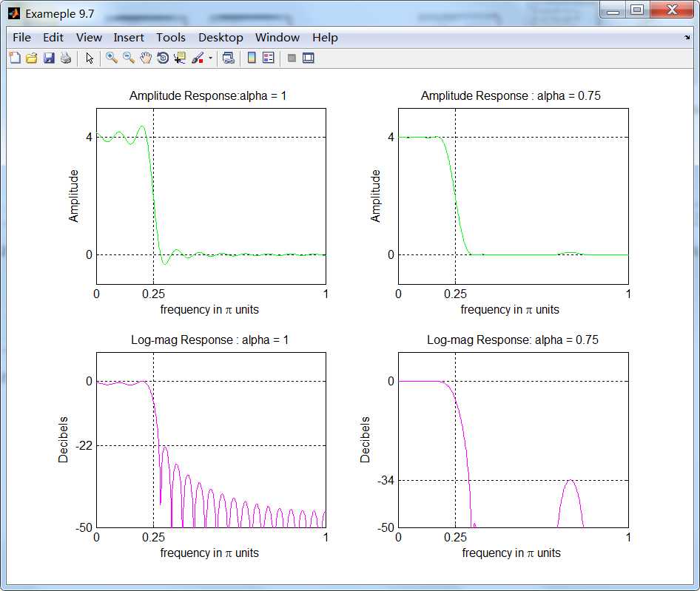The height and width of the screenshot is (591, 700).
Task: Insert a colorbar via toolbar icon
Action: point(252,58)
